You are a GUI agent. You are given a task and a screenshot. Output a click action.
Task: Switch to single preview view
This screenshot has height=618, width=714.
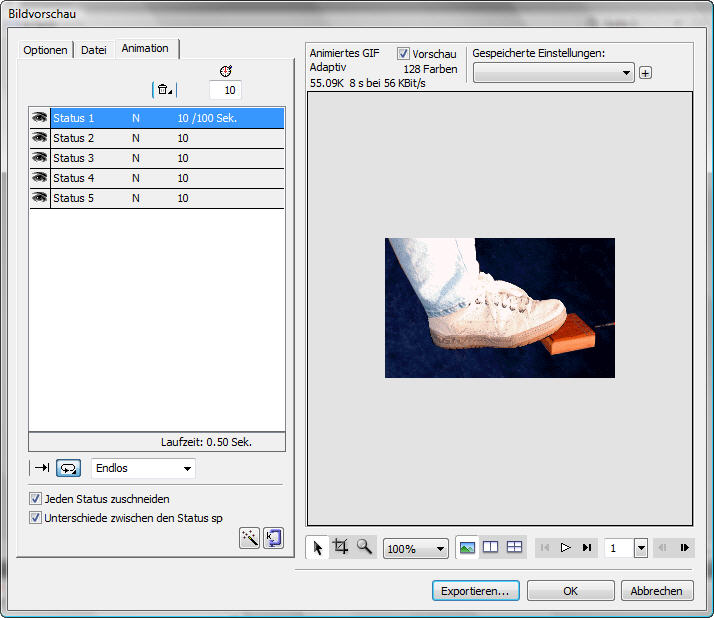click(x=467, y=547)
